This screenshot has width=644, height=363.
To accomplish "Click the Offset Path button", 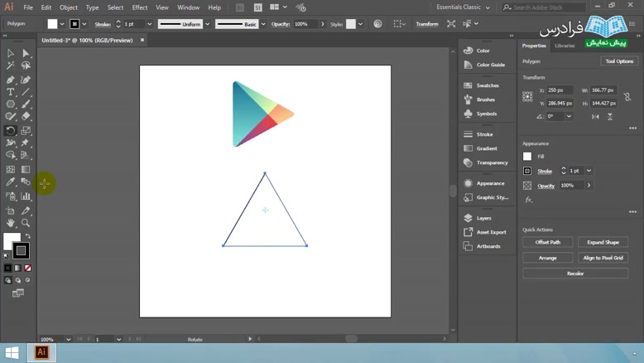I will tap(548, 242).
